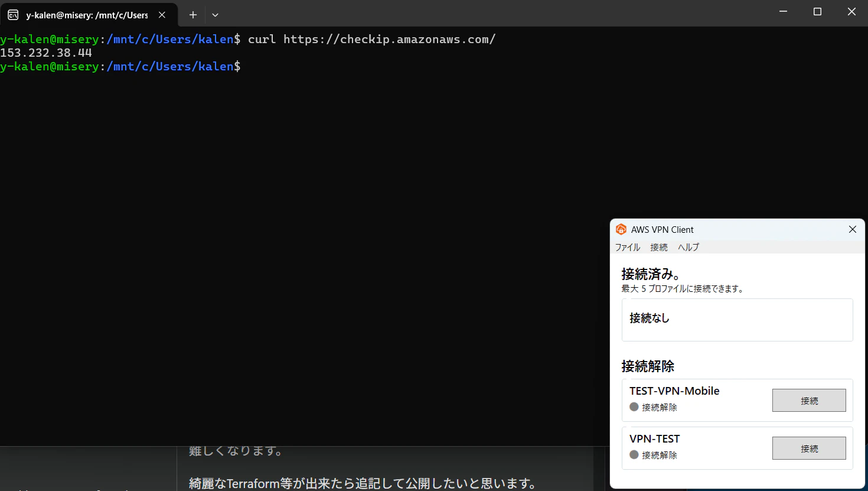The image size is (868, 491).
Task: Click the 接続なし entry in connected list
Action: pyautogui.click(x=737, y=320)
